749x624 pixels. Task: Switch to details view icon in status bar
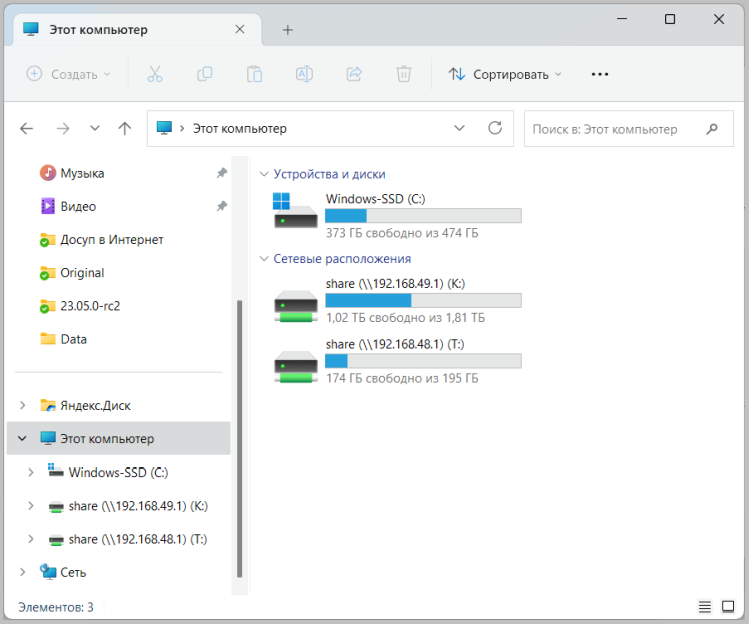coord(705,607)
